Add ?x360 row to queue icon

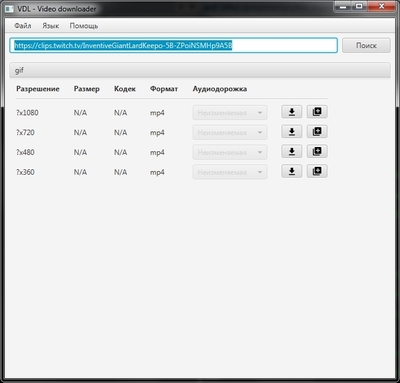(317, 171)
